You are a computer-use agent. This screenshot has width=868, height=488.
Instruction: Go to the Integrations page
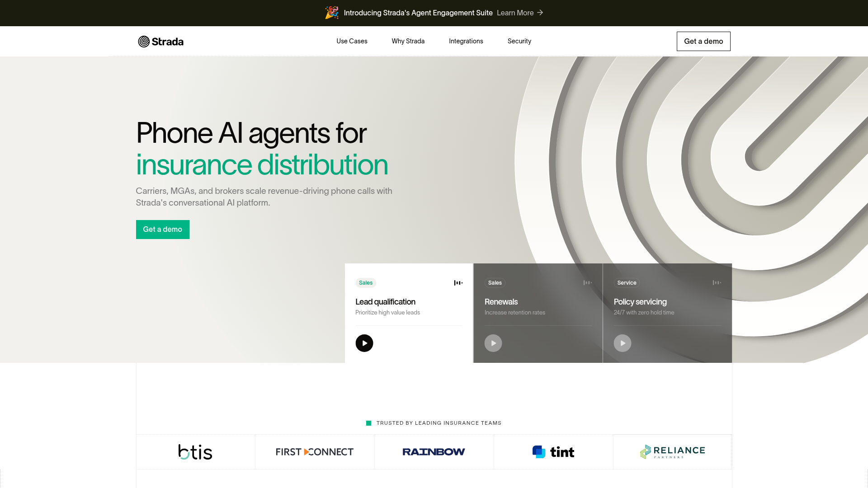point(466,41)
